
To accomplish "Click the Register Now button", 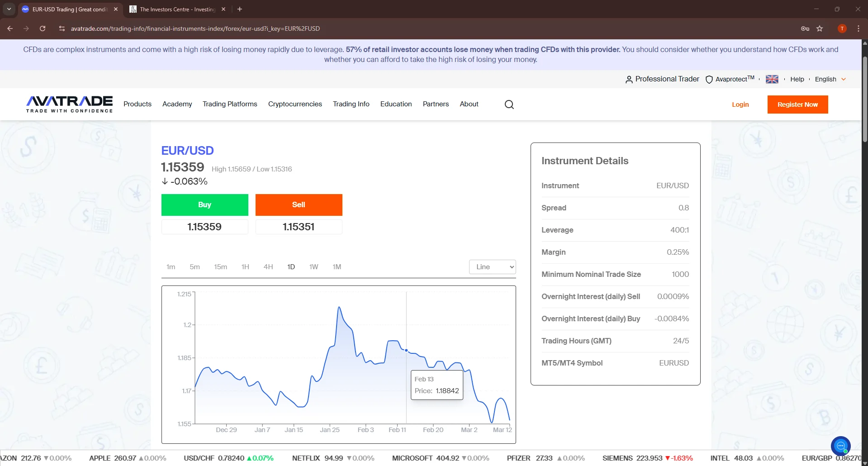I will pos(797,105).
